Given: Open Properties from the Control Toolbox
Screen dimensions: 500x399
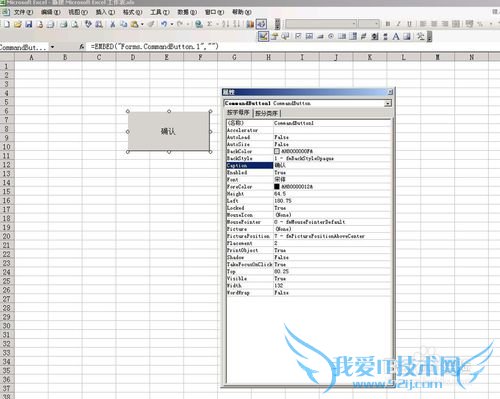Looking at the screenshot, I should point(274,36).
